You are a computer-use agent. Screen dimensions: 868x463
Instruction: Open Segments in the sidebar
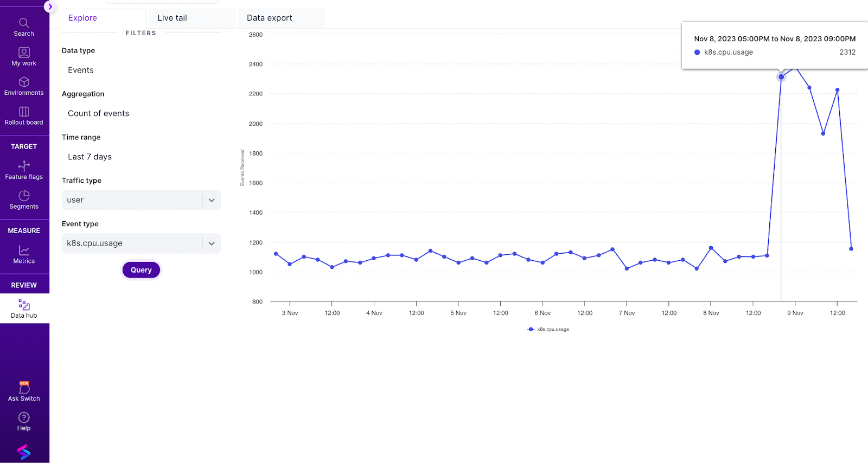point(24,200)
